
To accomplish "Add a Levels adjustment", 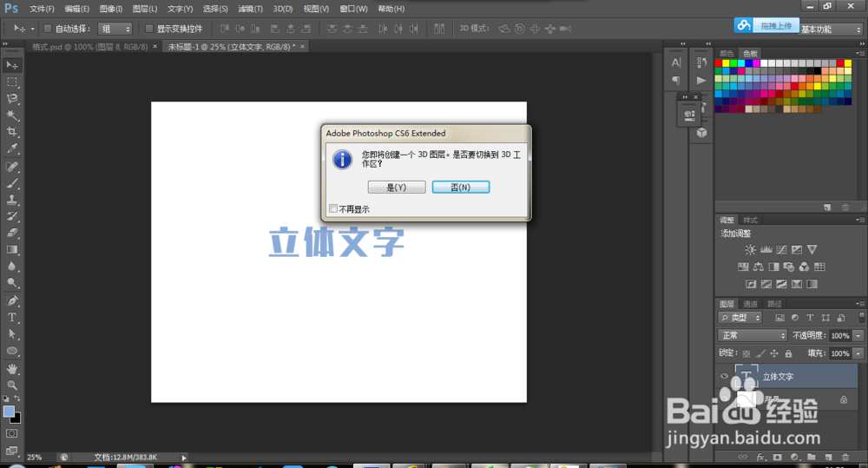I will click(x=766, y=250).
